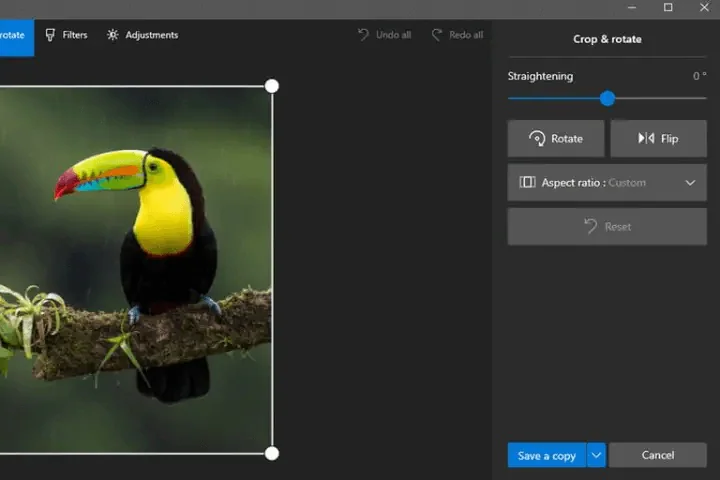The width and height of the screenshot is (720, 480).
Task: Click the Undo all arrow icon
Action: tap(363, 35)
